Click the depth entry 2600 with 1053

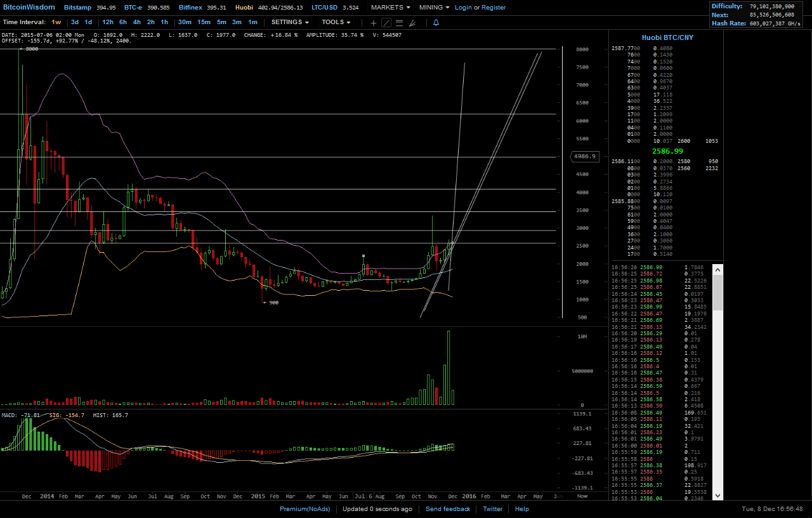(x=698, y=141)
